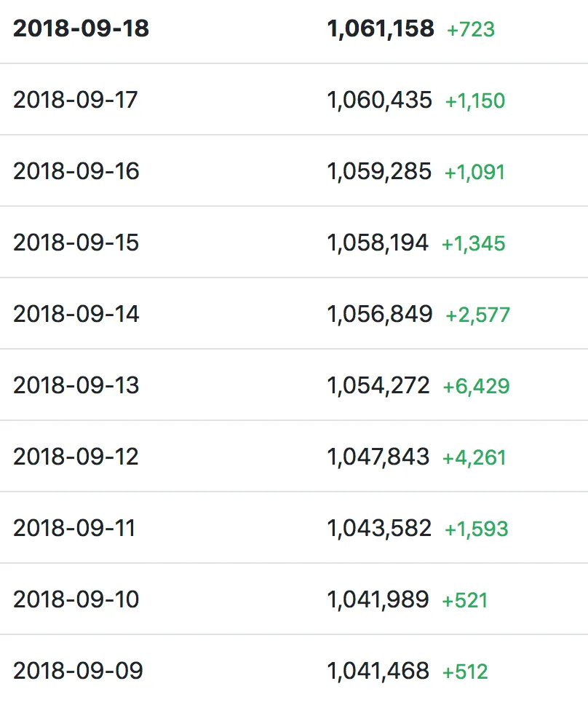Select the 2018-09-13 date
The image size is (588, 705).
(76, 385)
